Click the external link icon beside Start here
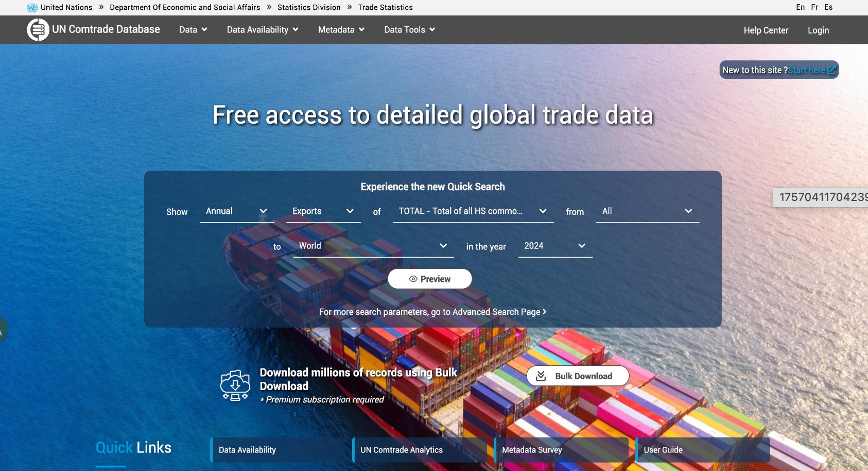This screenshot has height=471, width=868. (831, 70)
